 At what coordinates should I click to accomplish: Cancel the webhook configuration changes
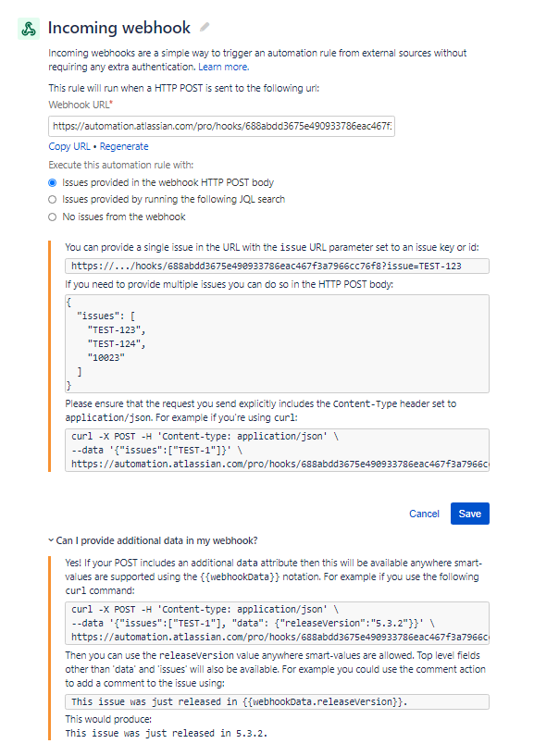[424, 514]
